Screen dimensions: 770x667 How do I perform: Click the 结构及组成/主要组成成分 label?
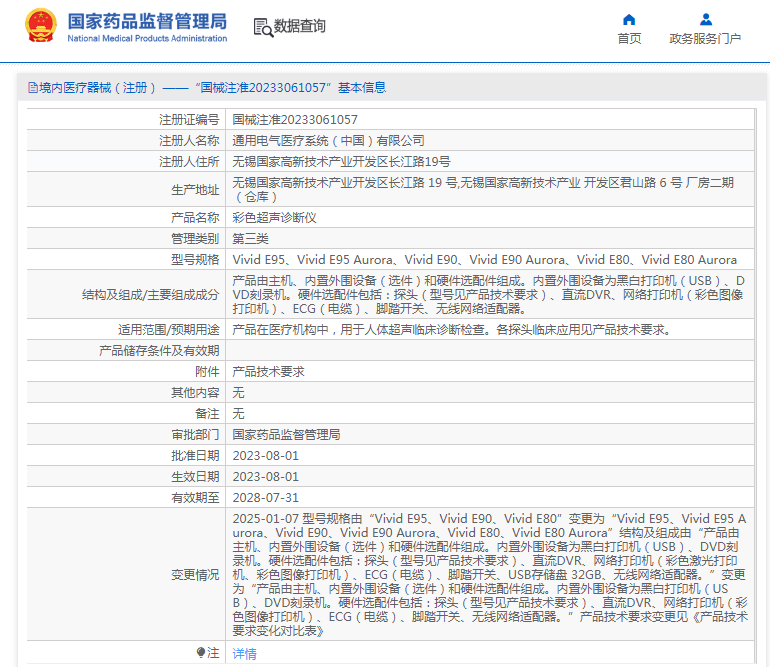[150, 295]
